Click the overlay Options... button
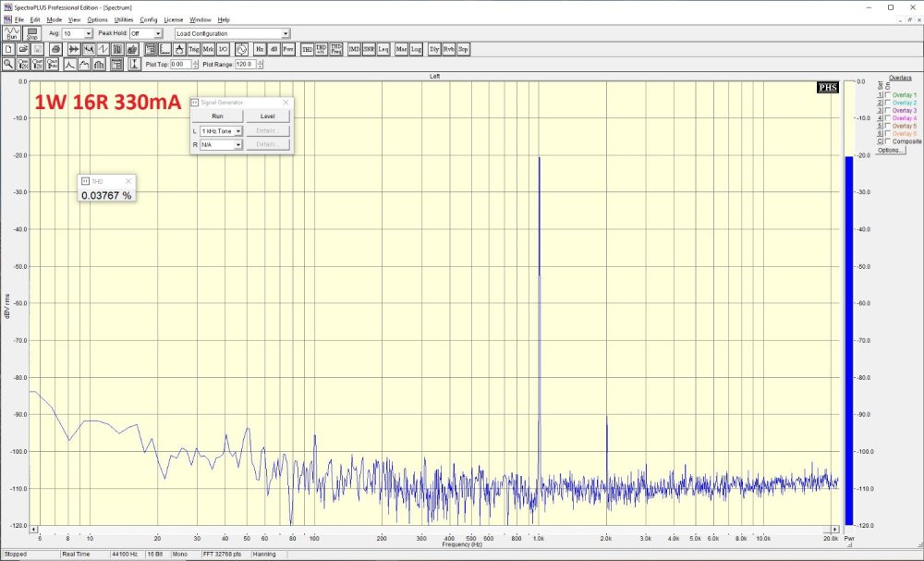The width and height of the screenshot is (924, 561). click(x=891, y=150)
